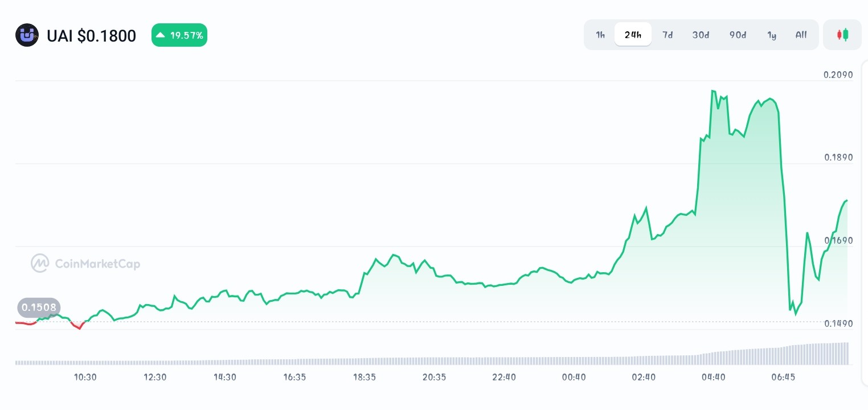This screenshot has height=410, width=868.
Task: Click the UAI $0.1800 price heading
Action: (x=92, y=36)
